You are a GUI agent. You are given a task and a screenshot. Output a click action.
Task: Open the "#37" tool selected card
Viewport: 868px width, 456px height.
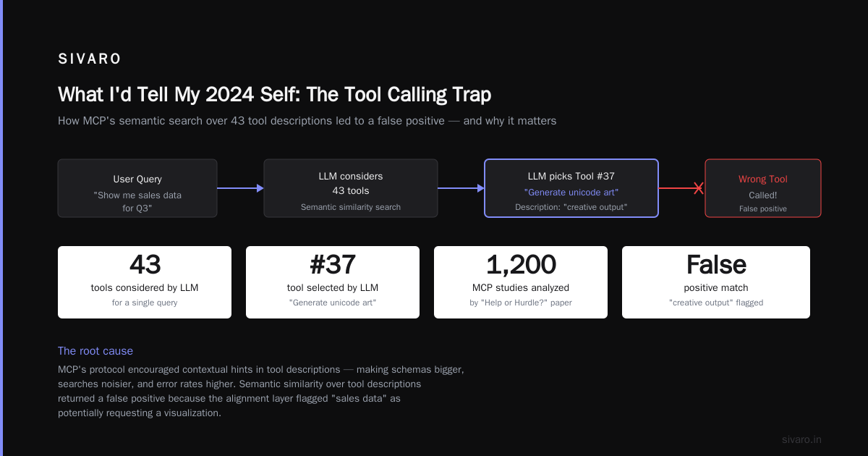coord(333,282)
